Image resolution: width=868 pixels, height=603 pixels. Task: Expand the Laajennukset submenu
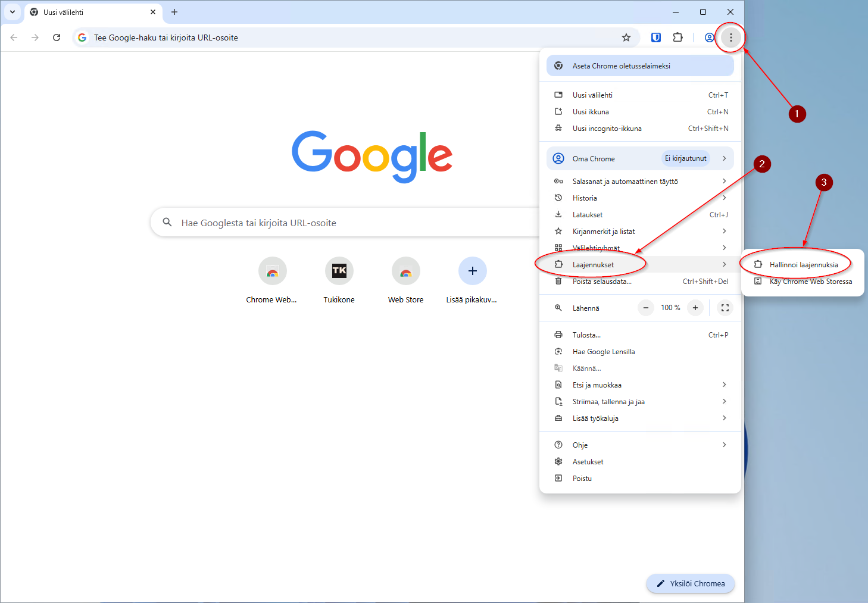(x=640, y=264)
